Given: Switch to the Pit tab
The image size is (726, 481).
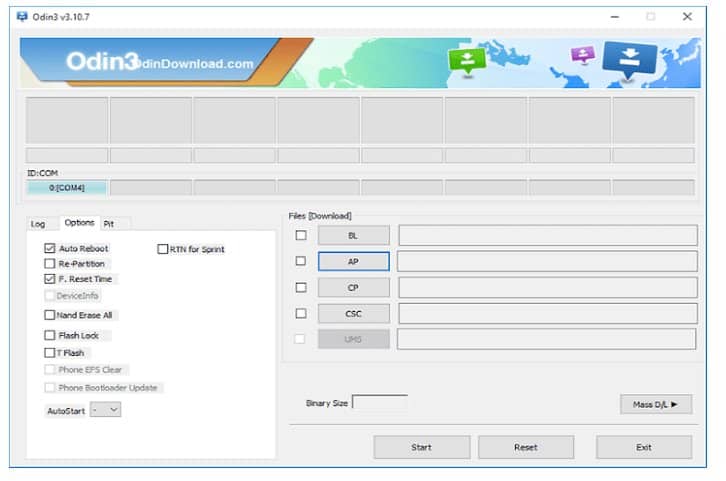Looking at the screenshot, I should pyautogui.click(x=109, y=224).
